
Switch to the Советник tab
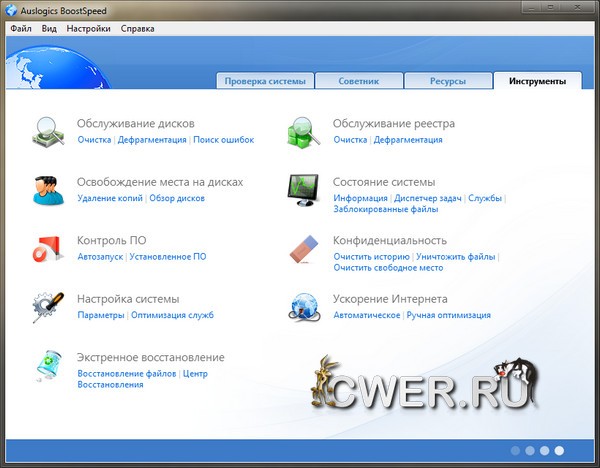pyautogui.click(x=360, y=81)
